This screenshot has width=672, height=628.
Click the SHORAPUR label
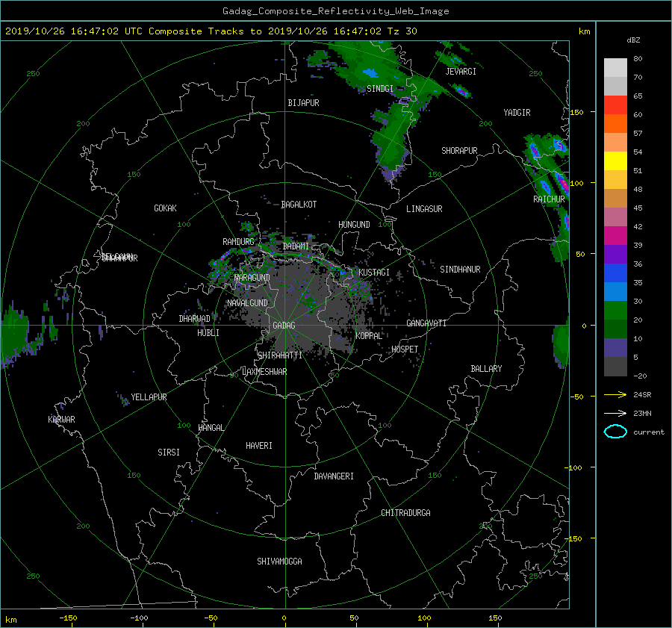(x=459, y=151)
